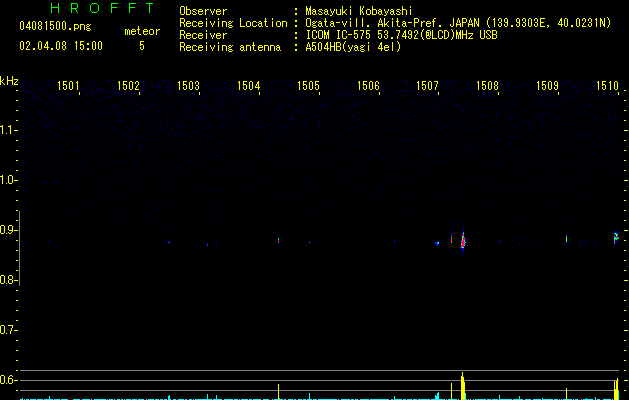Select the Ogata-vill. Akita-Pref. JAPAN location text
Viewport: 629px width, 400px height.
tap(458, 23)
